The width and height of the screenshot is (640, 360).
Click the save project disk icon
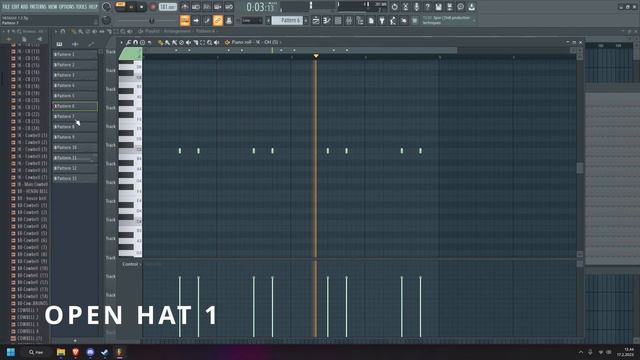tap(438, 7)
